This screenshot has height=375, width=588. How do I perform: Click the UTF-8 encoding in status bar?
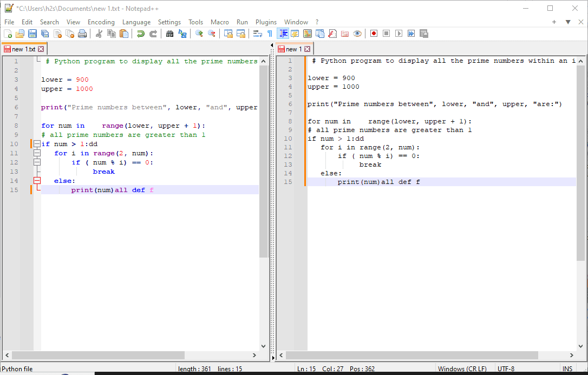click(506, 369)
